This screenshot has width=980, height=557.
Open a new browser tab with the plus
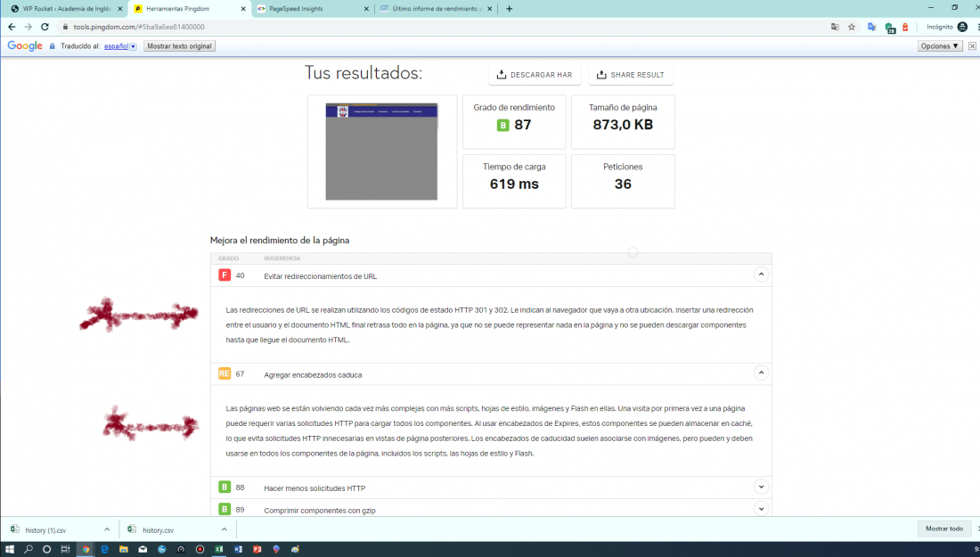tap(509, 9)
